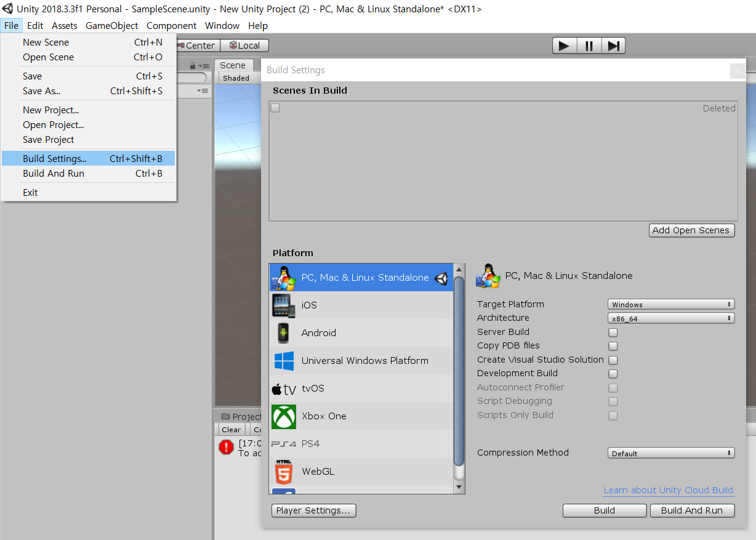Image resolution: width=756 pixels, height=540 pixels.
Task: Click the platform list scrollbar thumb
Action: 459,371
